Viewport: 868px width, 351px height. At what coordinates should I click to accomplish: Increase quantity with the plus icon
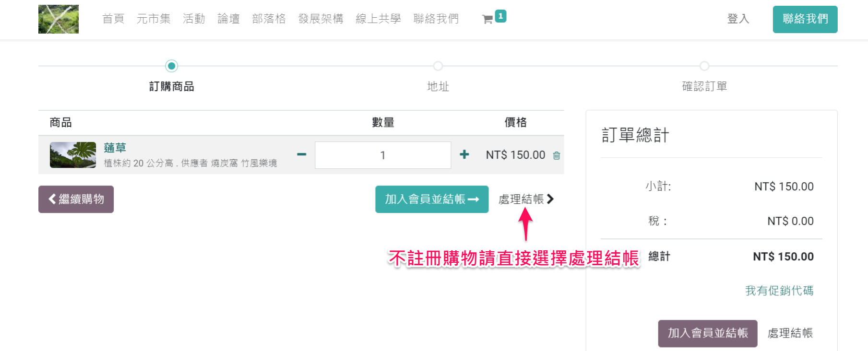pyautogui.click(x=464, y=154)
